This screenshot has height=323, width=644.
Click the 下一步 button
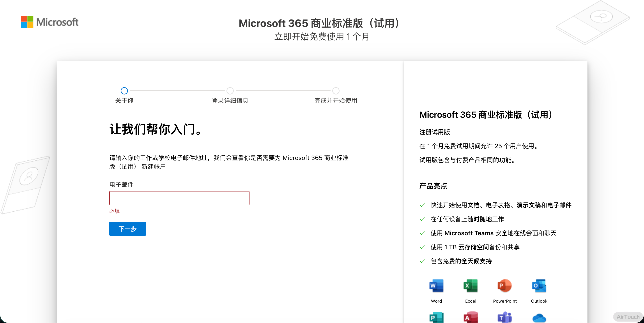click(x=127, y=229)
